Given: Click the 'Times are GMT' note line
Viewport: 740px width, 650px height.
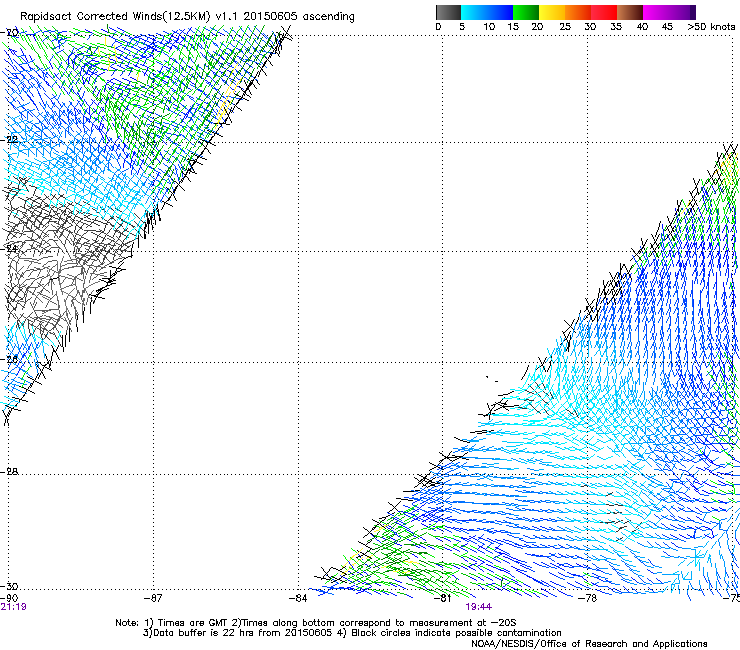Looking at the screenshot, I should 315,623.
